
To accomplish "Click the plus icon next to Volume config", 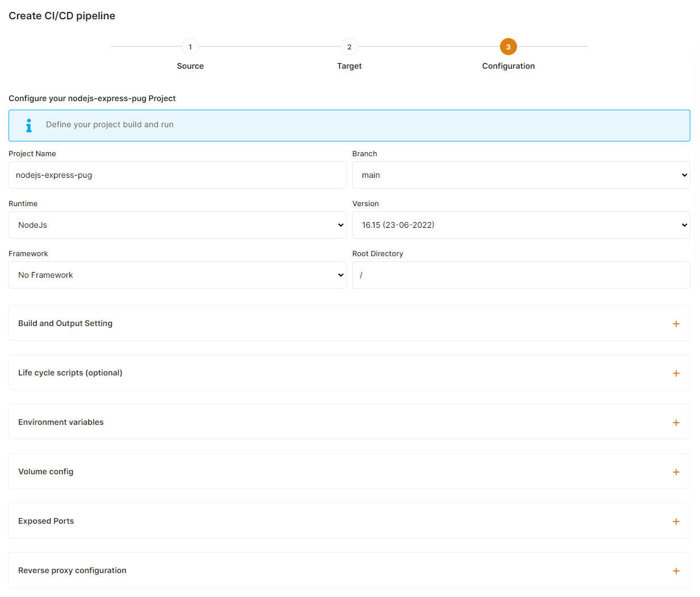I will coord(676,472).
